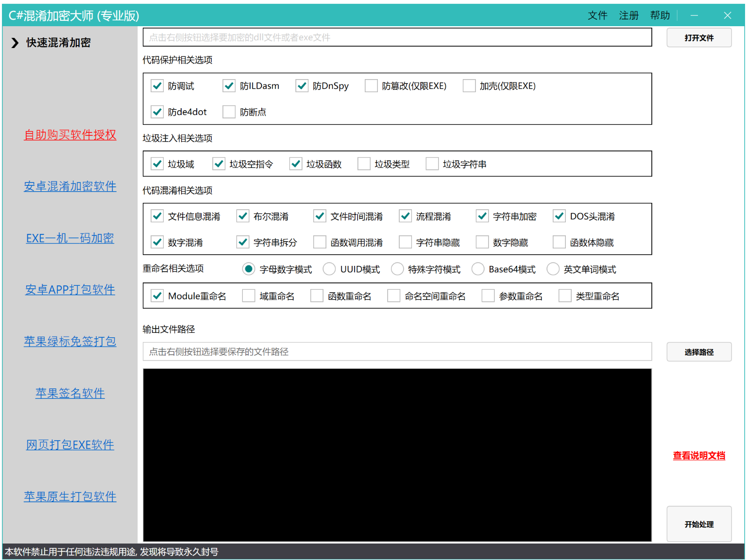Turn off 垃圾函数 injection
Image resolution: width=747 pixels, height=560 pixels.
coord(295,164)
